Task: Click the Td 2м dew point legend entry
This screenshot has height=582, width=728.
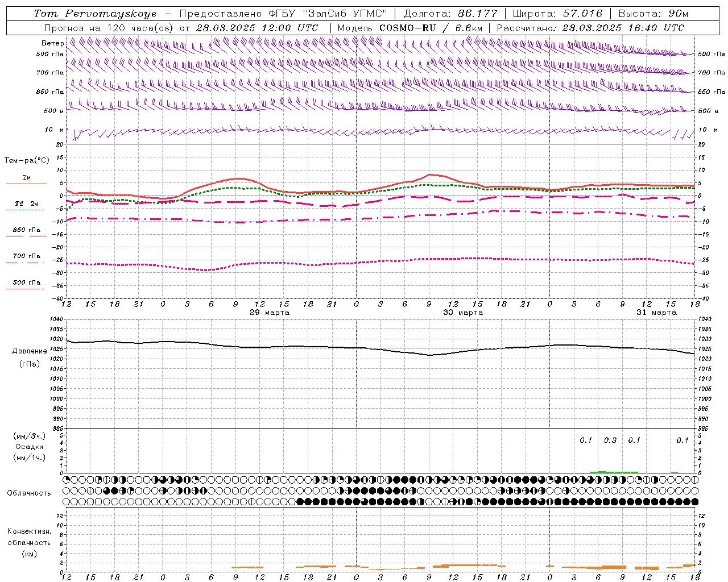Action: [26, 203]
